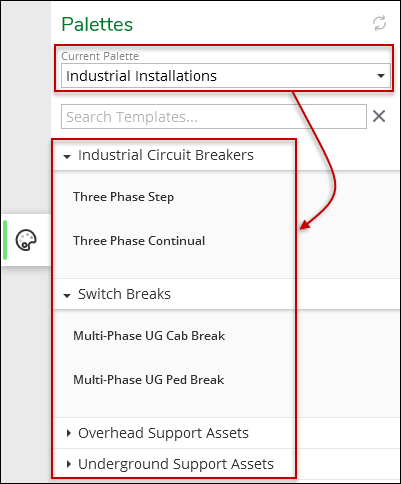Focus the Search Templates field
Viewport: 401px width, 484px height.
click(214, 117)
